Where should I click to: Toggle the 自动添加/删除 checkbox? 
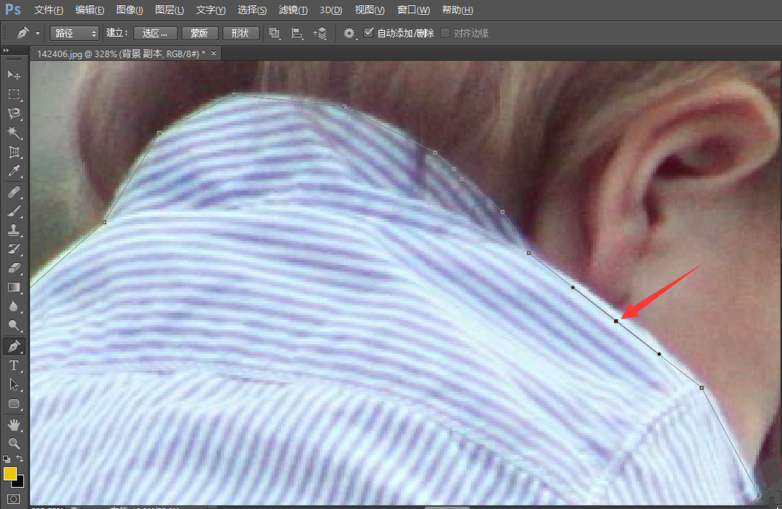pyautogui.click(x=369, y=33)
